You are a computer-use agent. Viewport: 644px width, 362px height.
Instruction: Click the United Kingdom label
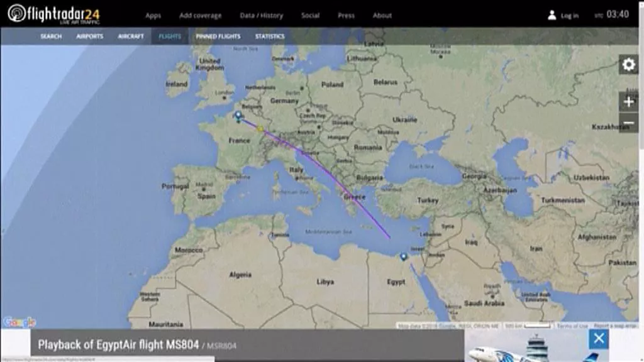[209, 64]
